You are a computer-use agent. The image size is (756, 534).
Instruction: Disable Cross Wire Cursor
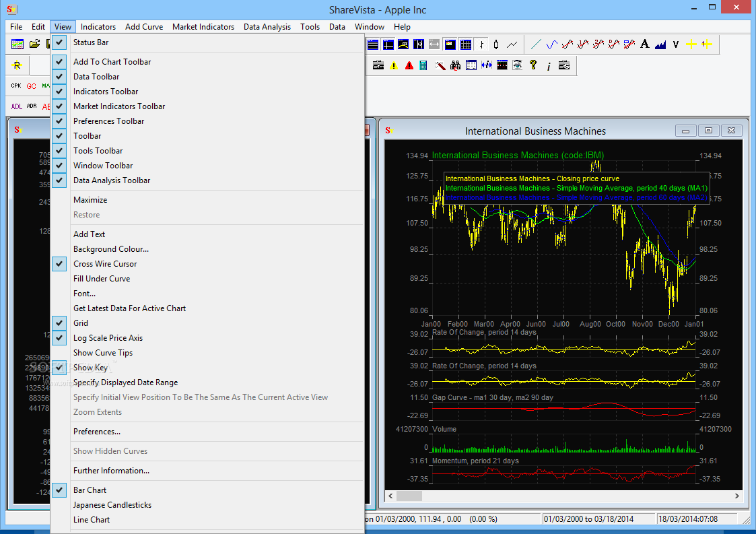207,264
